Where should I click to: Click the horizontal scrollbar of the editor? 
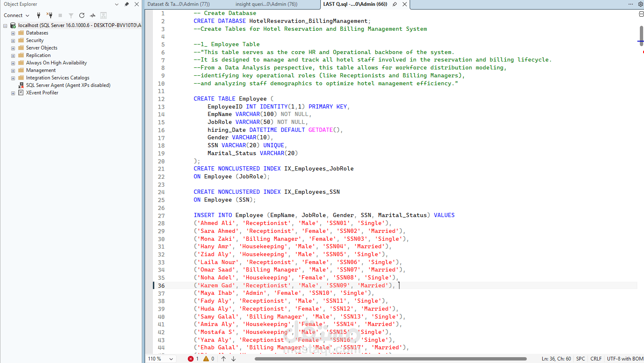(x=391, y=359)
